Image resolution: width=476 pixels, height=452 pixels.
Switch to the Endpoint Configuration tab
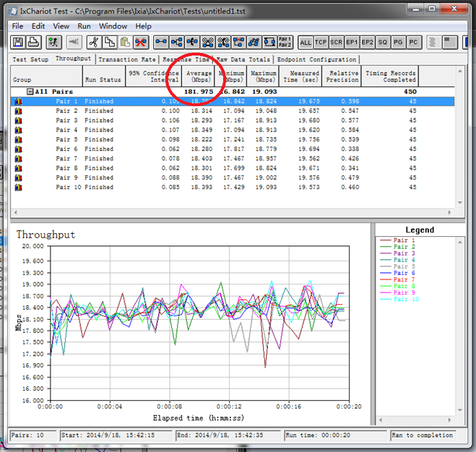tap(316, 59)
